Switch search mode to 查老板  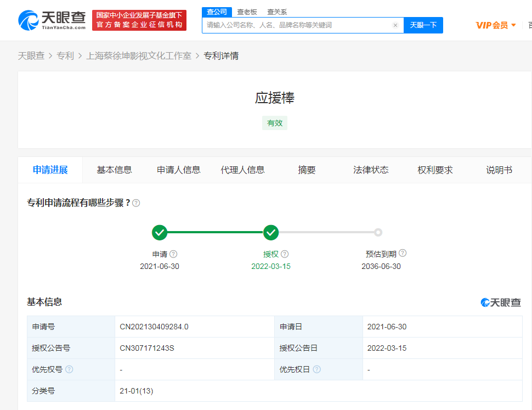[x=247, y=12]
